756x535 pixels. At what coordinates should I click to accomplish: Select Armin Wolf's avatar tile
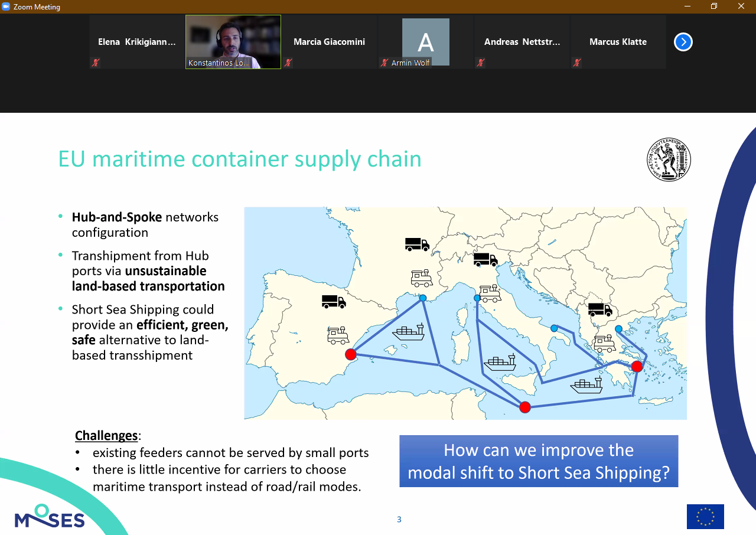(x=426, y=42)
